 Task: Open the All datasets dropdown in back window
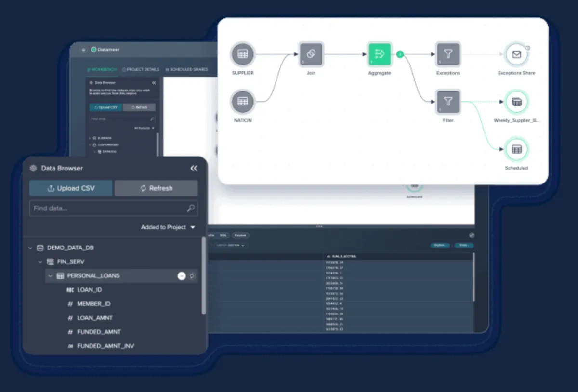point(144,128)
